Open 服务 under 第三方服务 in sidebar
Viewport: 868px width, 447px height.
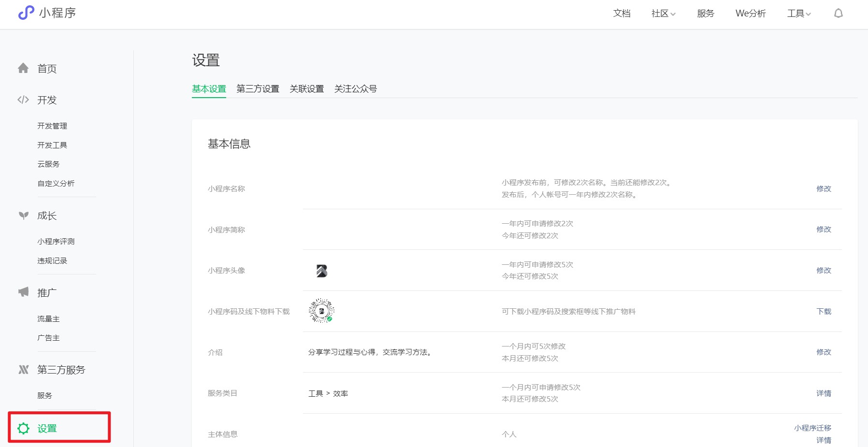[x=44, y=395]
